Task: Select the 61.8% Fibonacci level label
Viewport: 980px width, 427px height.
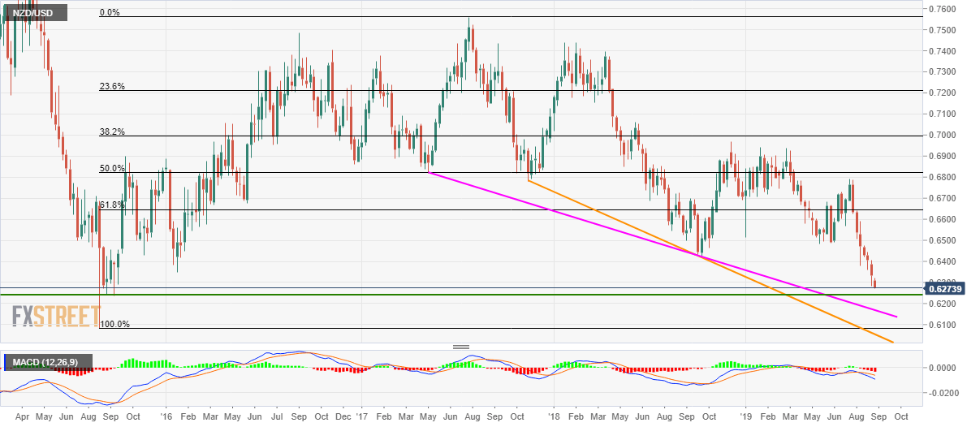Action: (111, 205)
